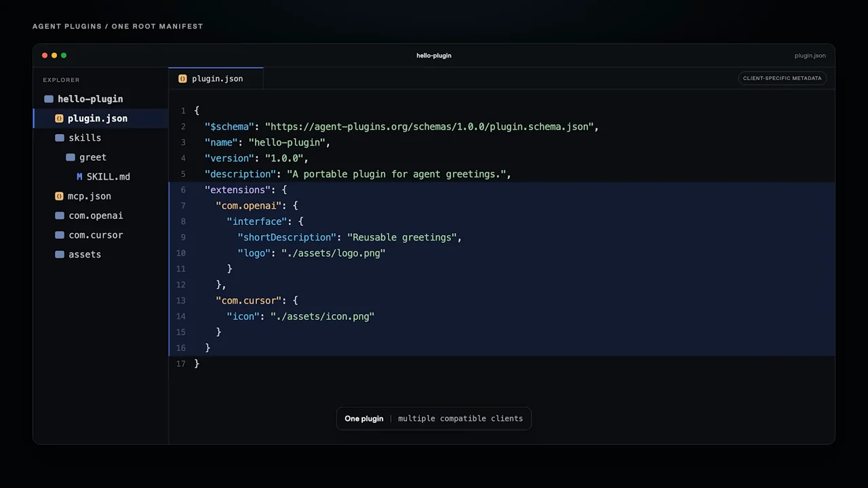868x488 pixels.
Task: Click the mcp.json file icon
Action: click(59, 196)
